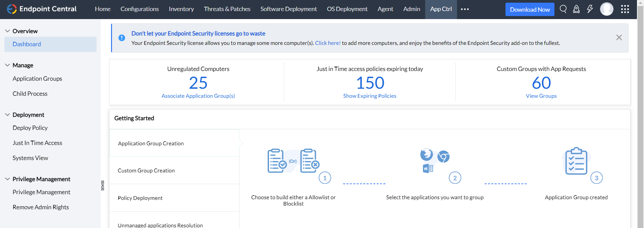Click the App Requests count 60
Viewport: 644px width, 228px height.
(x=541, y=83)
